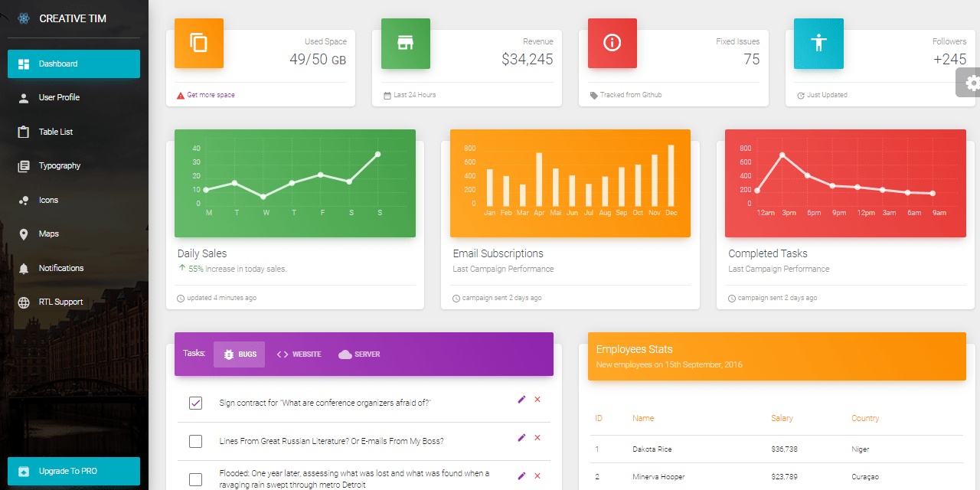Edit the Sign contract task with pencil icon
Viewport: 980px width, 490px height.
[521, 399]
